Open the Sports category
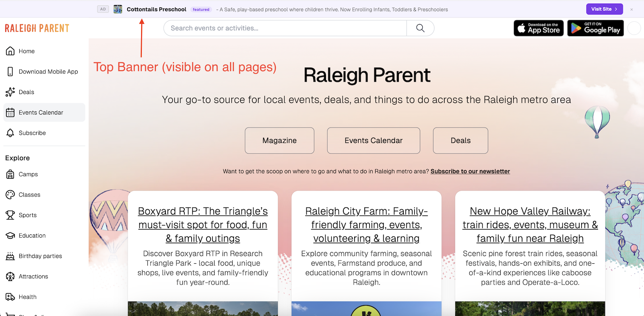644x316 pixels. click(44, 215)
